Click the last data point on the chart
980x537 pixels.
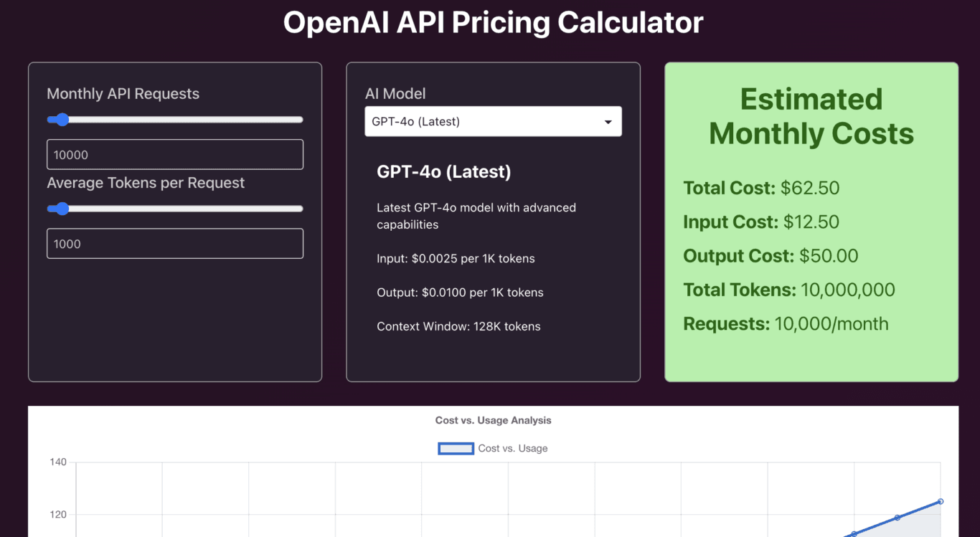pos(940,501)
